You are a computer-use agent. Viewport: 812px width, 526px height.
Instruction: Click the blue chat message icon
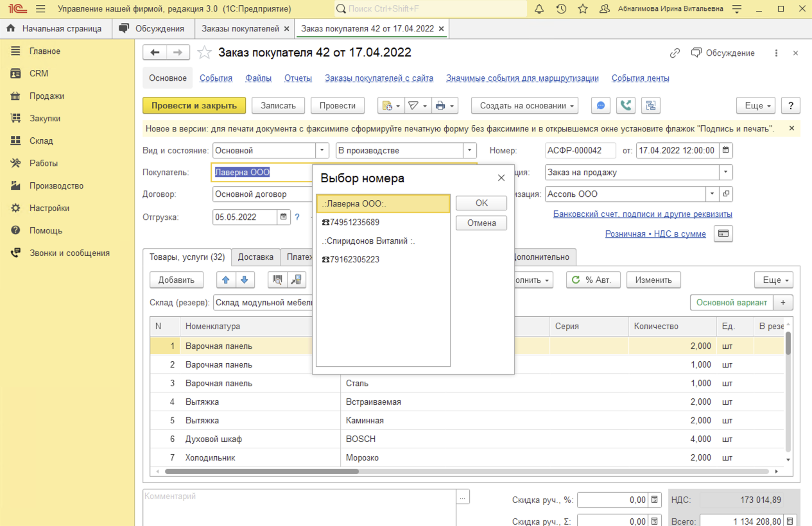tap(600, 106)
